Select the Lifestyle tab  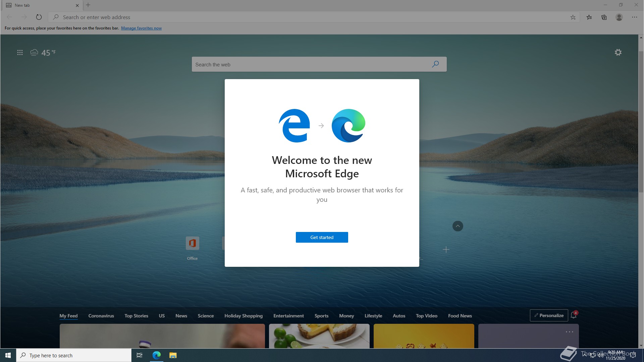[x=373, y=316]
